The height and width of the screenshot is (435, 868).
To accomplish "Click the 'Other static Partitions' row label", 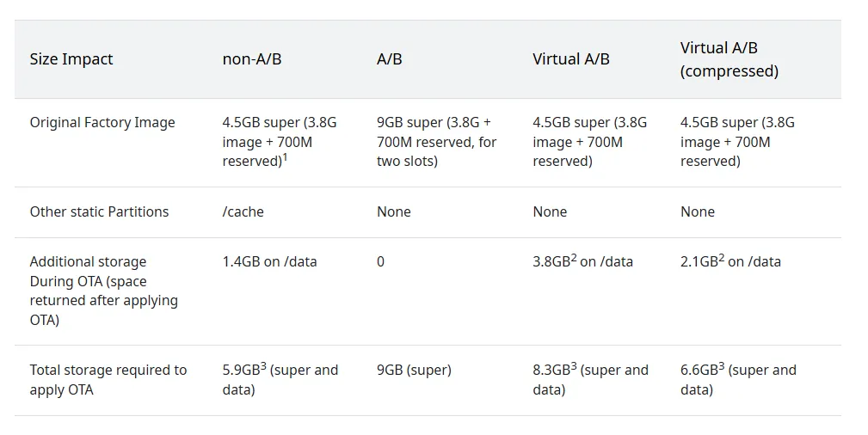I will (x=99, y=212).
